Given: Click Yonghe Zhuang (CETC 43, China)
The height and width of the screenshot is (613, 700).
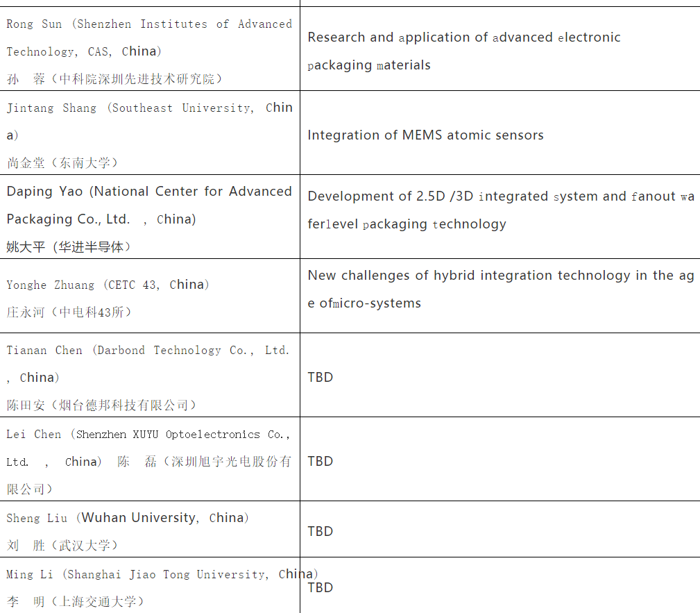Looking at the screenshot, I should [108, 285].
